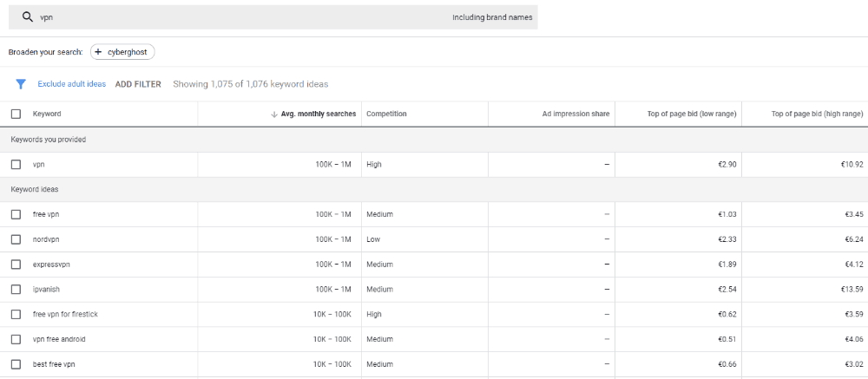Click the Including brand names option
Viewport: 868px width, 379px height.
[x=492, y=17]
